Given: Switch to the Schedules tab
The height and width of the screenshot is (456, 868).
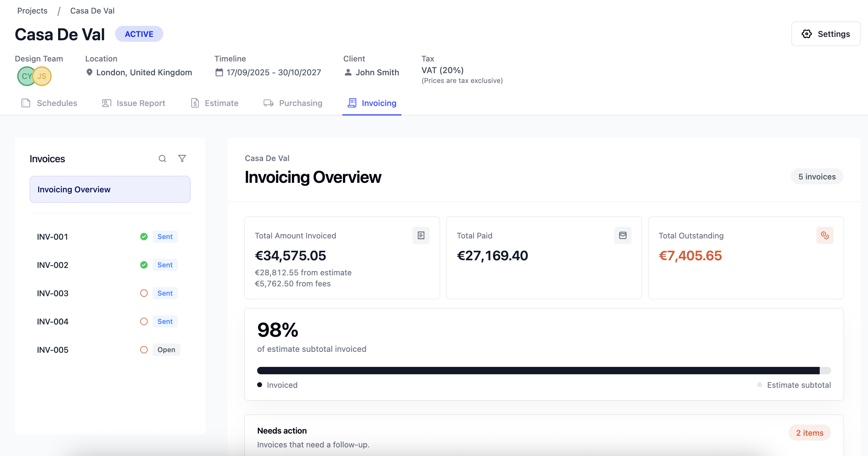Looking at the screenshot, I should coord(49,103).
